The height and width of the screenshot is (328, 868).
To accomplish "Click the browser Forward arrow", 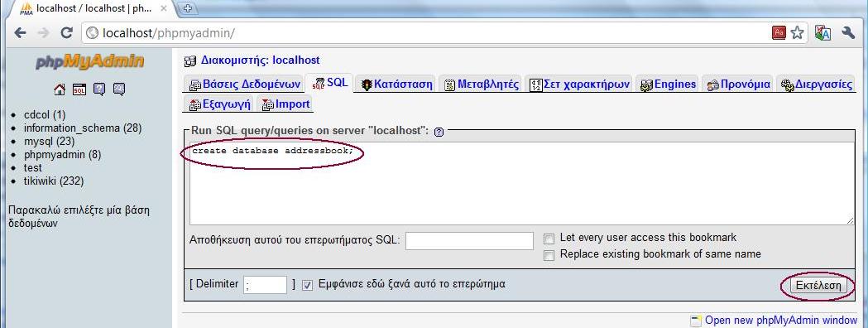I will tap(43, 32).
